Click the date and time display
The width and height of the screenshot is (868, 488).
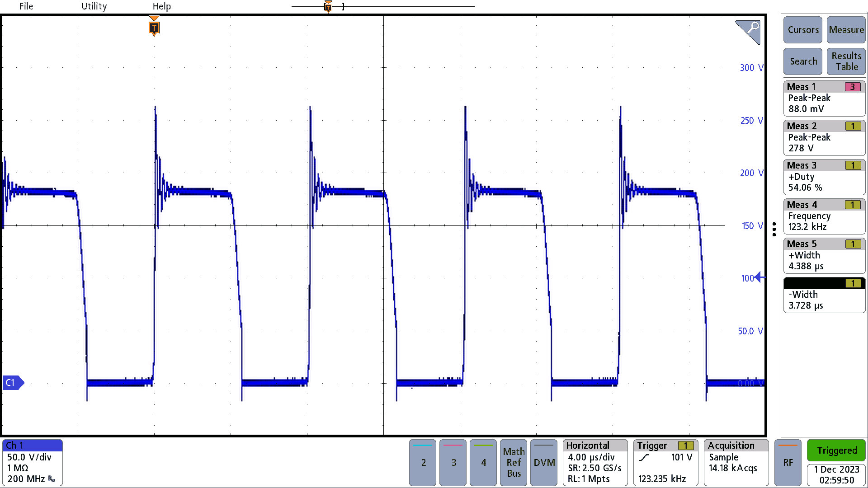836,475
